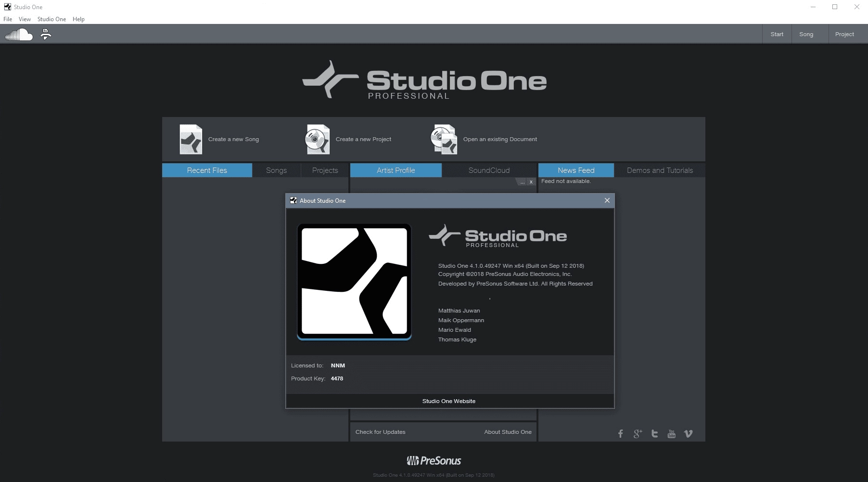Image resolution: width=868 pixels, height=482 pixels.
Task: Click the credit name 'Thomas Kluge'
Action: pos(457,339)
